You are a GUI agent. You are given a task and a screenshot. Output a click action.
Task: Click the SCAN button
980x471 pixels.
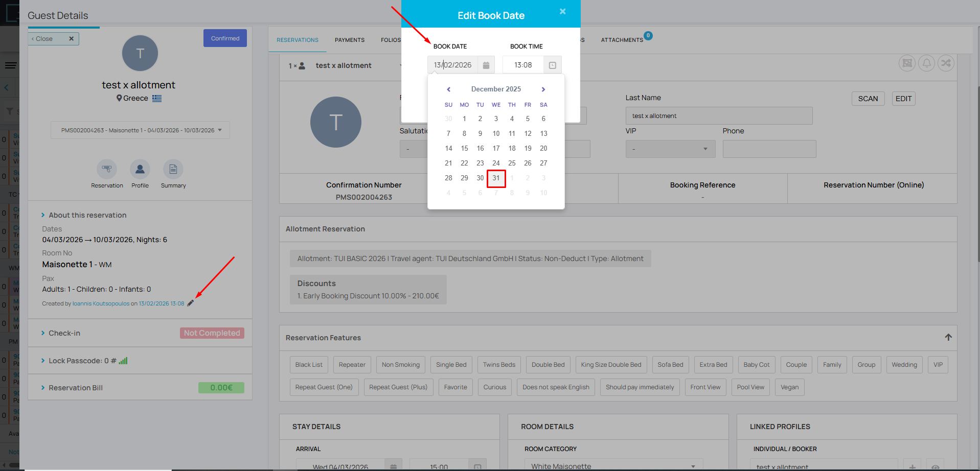point(868,99)
